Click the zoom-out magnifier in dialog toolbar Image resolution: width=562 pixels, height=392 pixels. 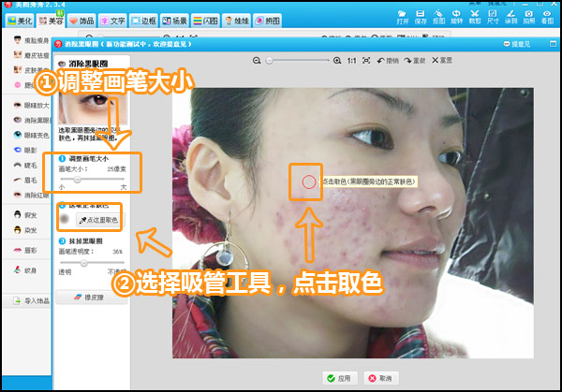coord(257,61)
